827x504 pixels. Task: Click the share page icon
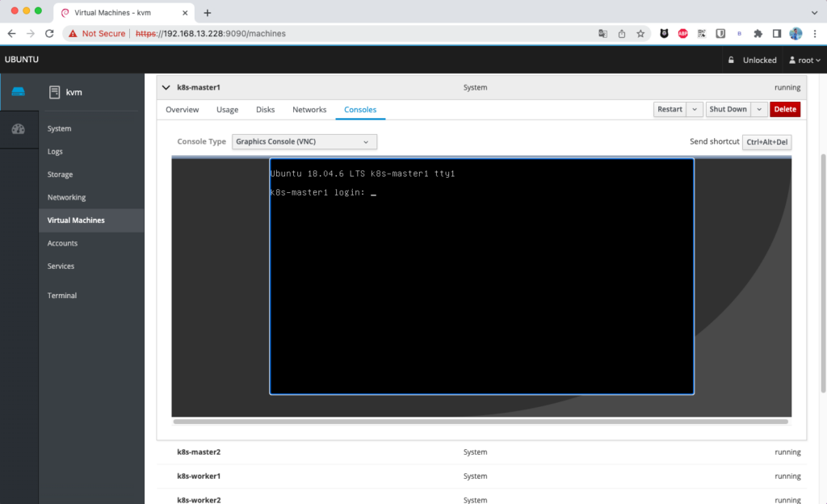(x=622, y=33)
